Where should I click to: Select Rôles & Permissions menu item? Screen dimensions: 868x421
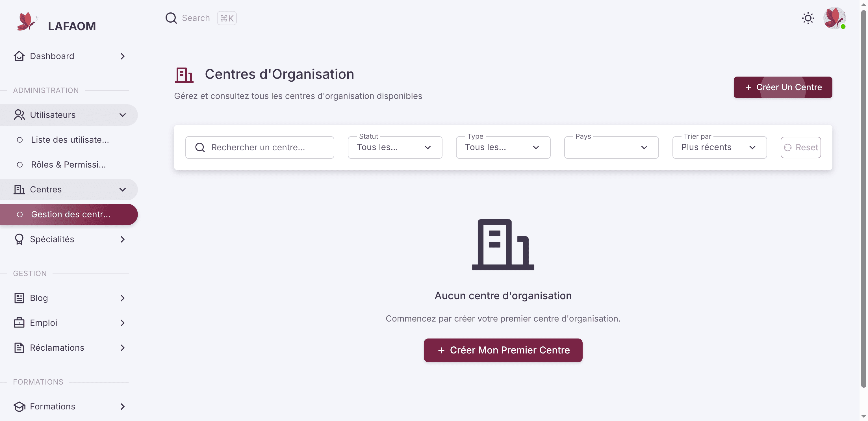click(x=69, y=165)
